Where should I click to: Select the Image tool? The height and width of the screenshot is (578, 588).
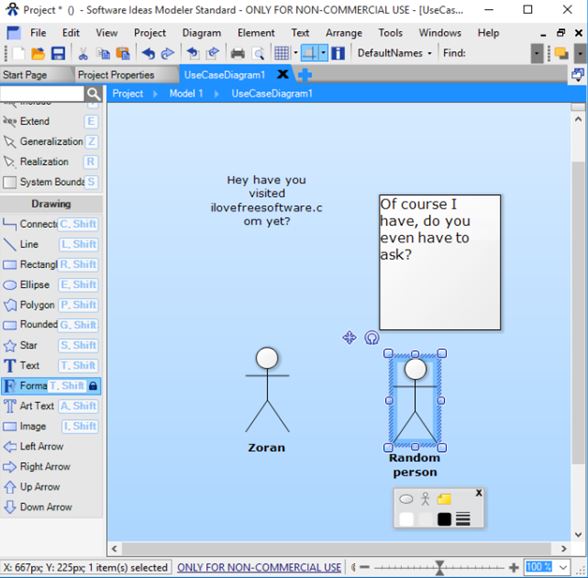pyautogui.click(x=50, y=426)
